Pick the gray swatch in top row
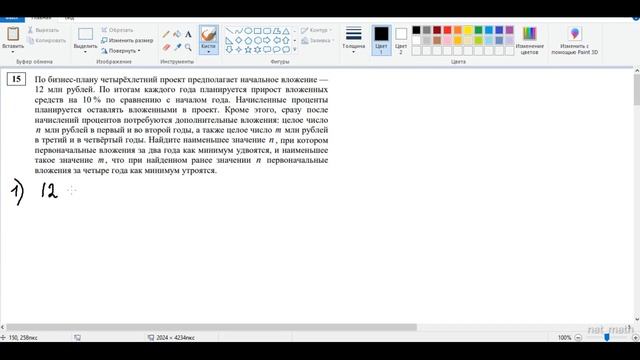The image size is (640, 360). pyautogui.click(x=427, y=30)
